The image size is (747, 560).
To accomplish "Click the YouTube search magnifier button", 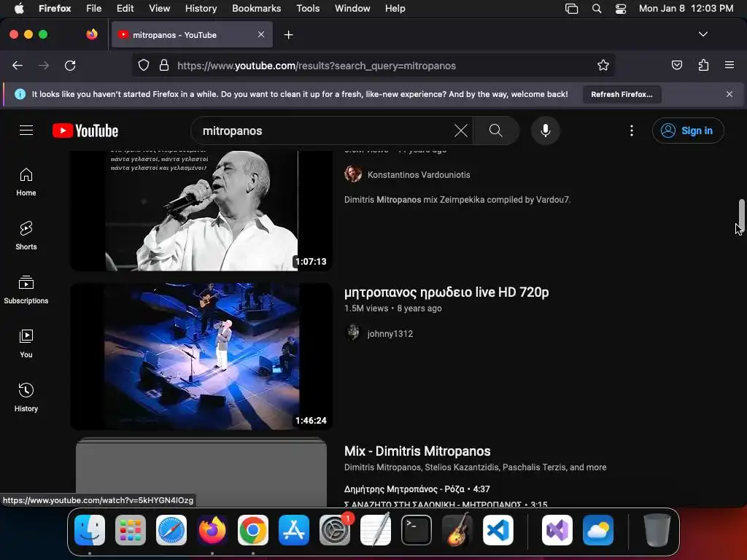I will tap(496, 131).
